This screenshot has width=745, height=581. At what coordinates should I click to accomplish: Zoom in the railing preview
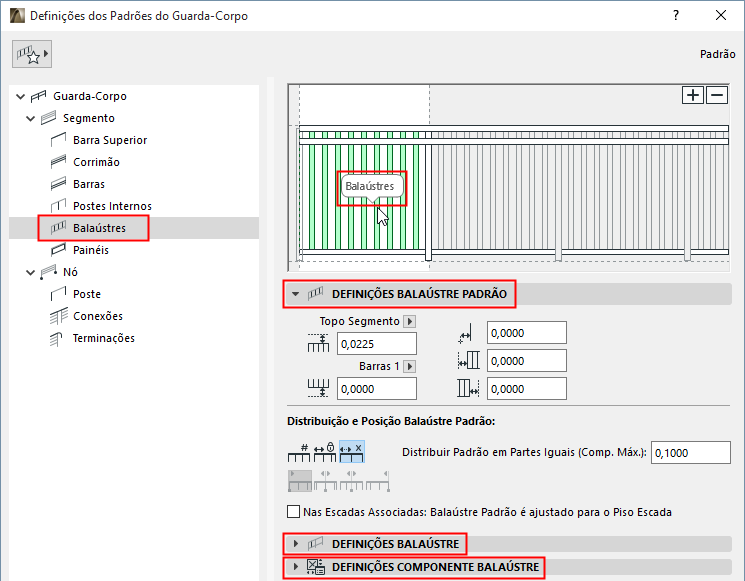point(693,95)
